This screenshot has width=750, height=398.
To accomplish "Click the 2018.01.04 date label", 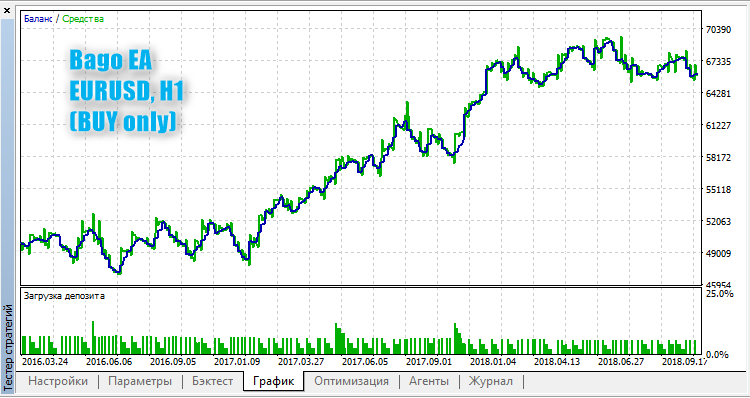I will [494, 361].
